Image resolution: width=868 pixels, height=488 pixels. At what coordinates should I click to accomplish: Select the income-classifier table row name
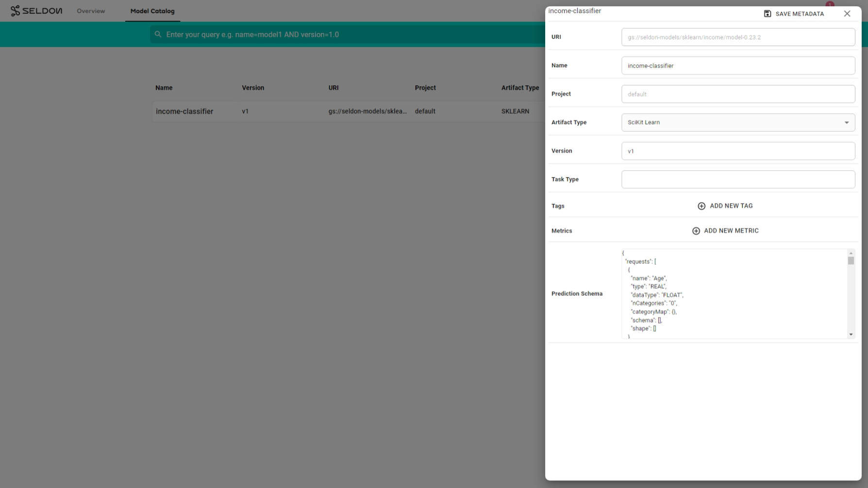[184, 111]
